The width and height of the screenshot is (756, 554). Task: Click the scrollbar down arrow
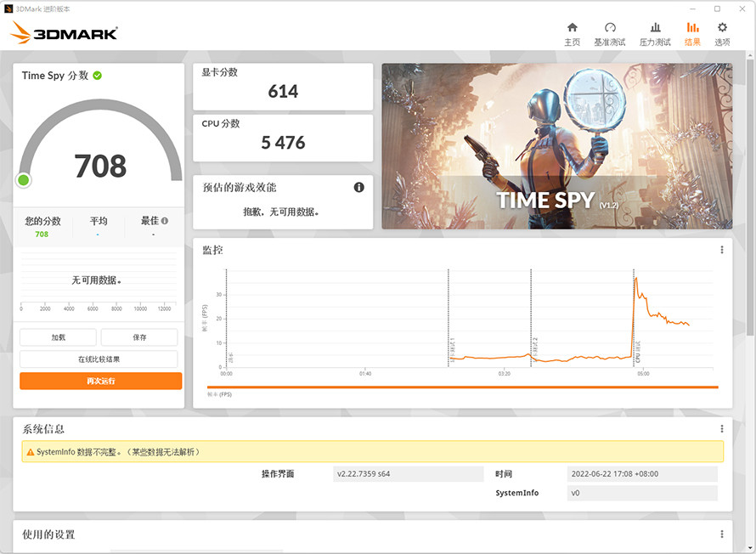click(750, 548)
